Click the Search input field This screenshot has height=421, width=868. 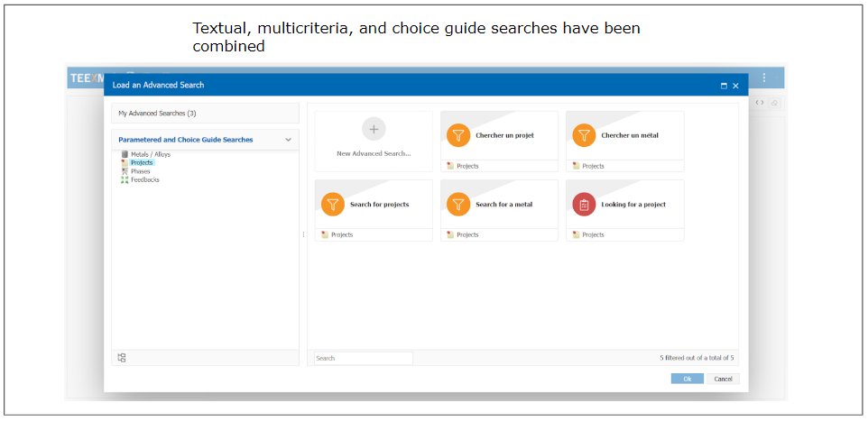pos(363,358)
